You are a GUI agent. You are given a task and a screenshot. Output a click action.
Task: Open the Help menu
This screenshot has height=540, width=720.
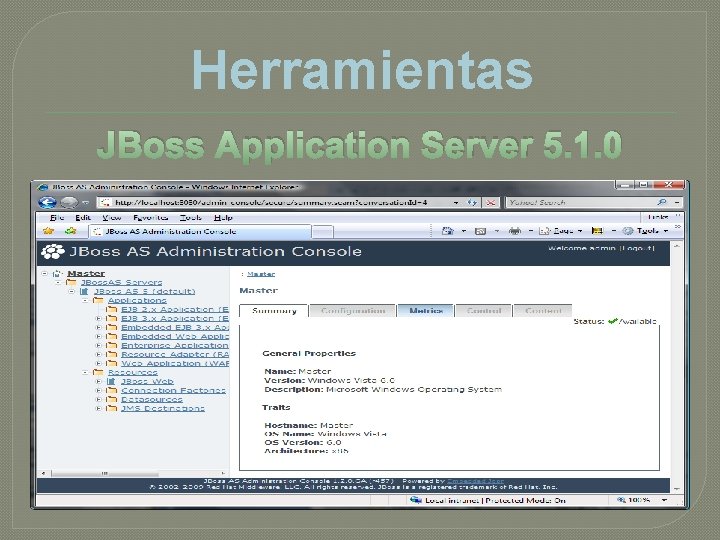click(x=223, y=218)
